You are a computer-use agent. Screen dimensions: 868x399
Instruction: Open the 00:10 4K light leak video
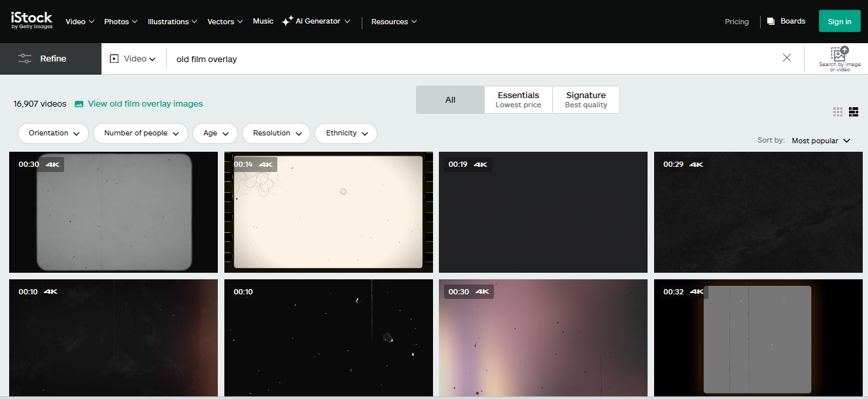pyautogui.click(x=113, y=338)
